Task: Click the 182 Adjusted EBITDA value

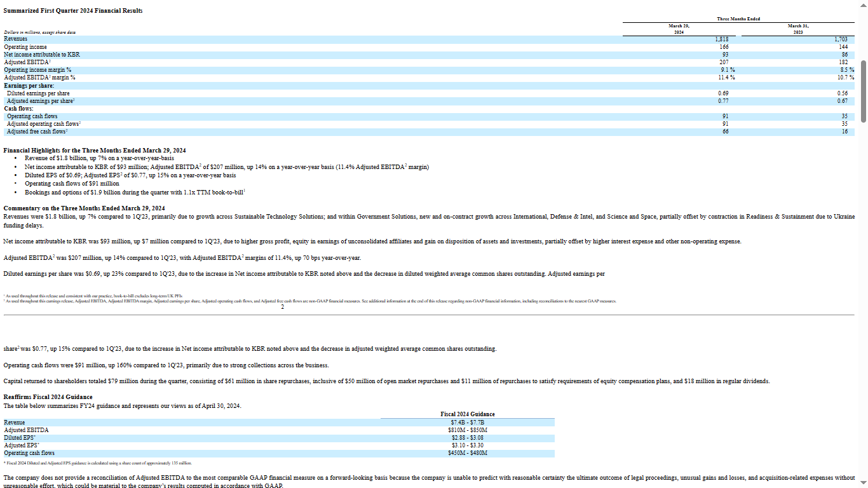Action: tap(843, 62)
